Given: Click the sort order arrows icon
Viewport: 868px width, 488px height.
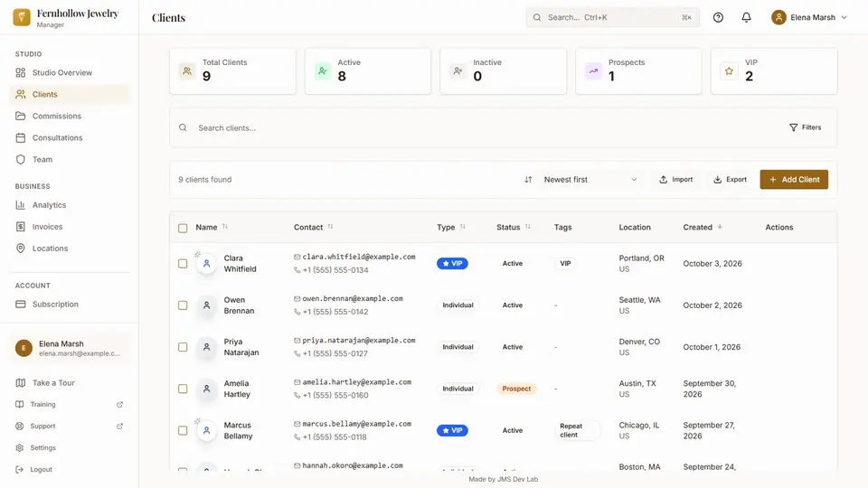Looking at the screenshot, I should 528,179.
